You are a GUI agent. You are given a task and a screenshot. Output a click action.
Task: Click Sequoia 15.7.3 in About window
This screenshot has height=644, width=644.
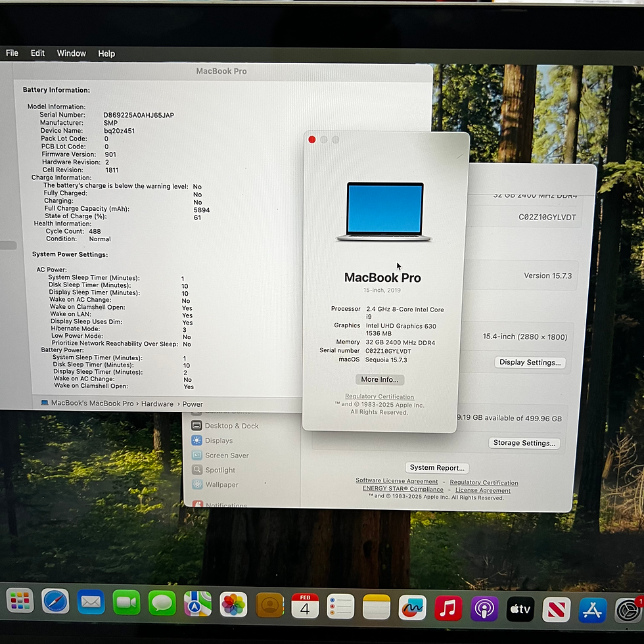[x=386, y=360]
